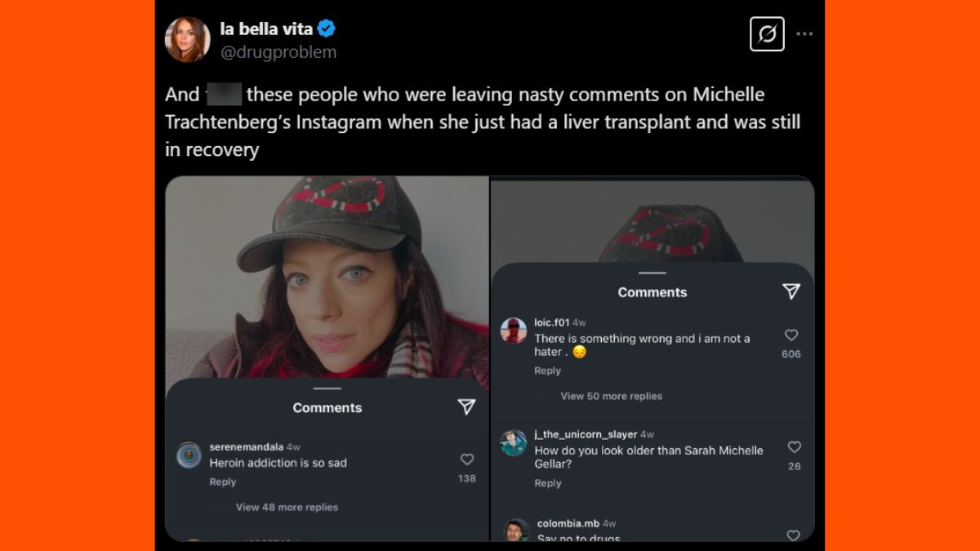Image resolution: width=980 pixels, height=551 pixels.
Task: Click the blue verified badge
Action: point(327,29)
